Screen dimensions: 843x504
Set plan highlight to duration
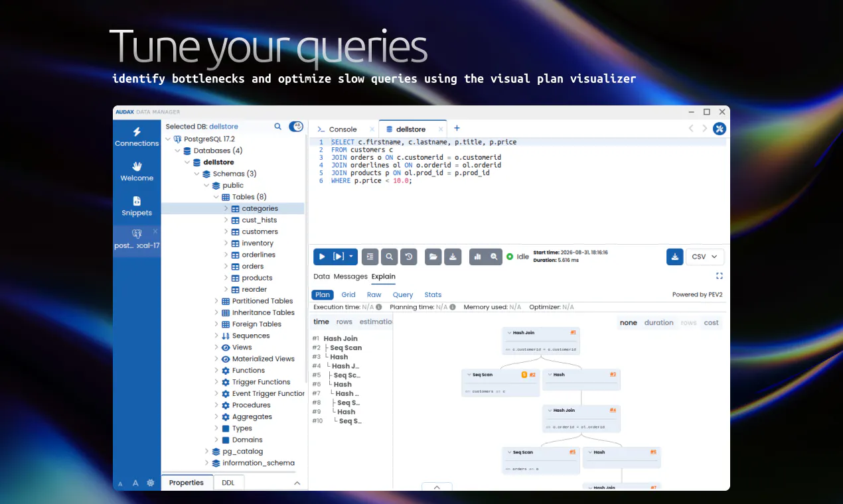click(x=658, y=323)
